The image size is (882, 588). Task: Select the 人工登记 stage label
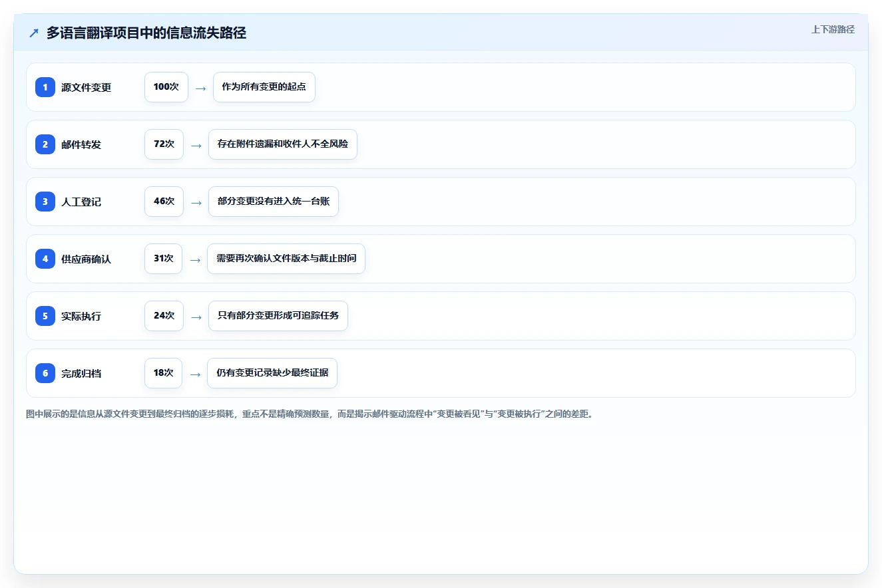click(81, 202)
